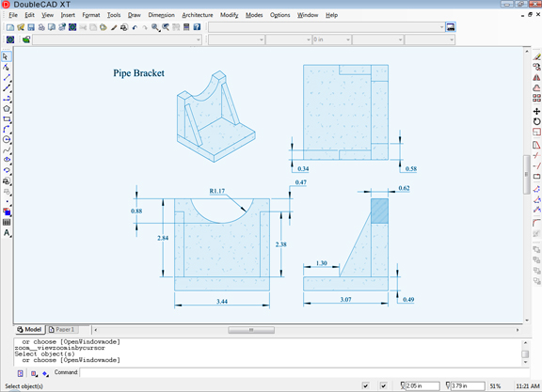Screen dimensions: 542x392
Task: Click the Design Director icon right of top dropdown
Action: [451, 27]
